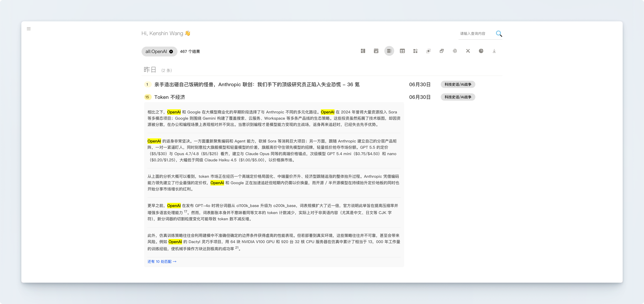Show more via 还有 10 处匹配 link

point(162,261)
